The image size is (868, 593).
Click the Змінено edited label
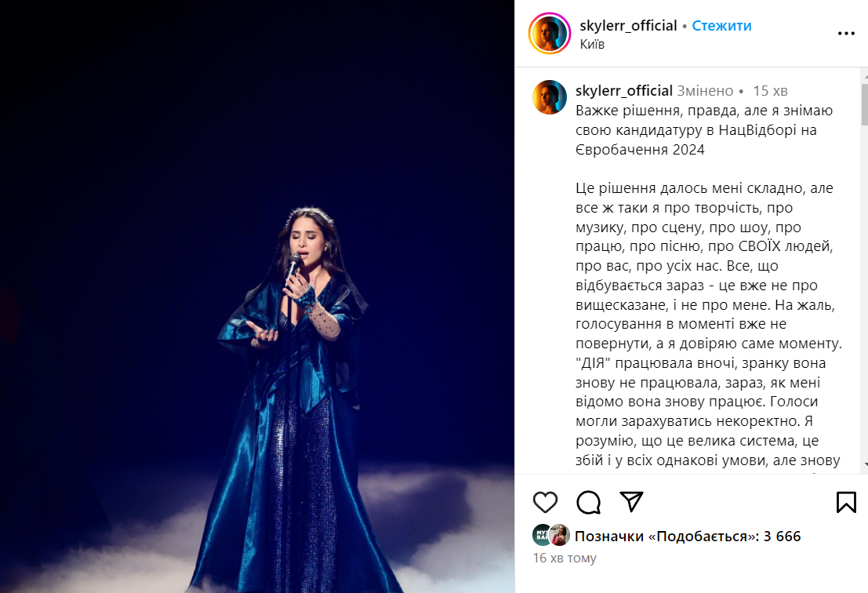click(x=705, y=91)
